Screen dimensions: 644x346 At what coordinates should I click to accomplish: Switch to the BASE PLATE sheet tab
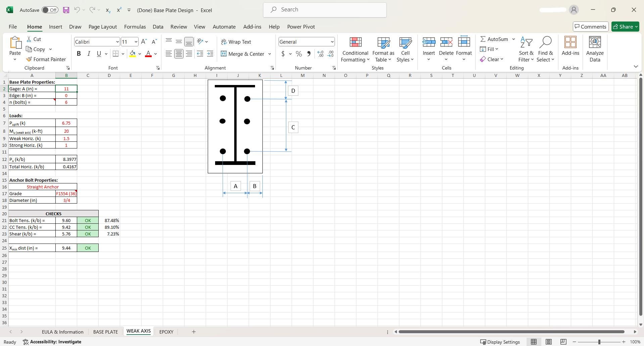click(x=105, y=332)
